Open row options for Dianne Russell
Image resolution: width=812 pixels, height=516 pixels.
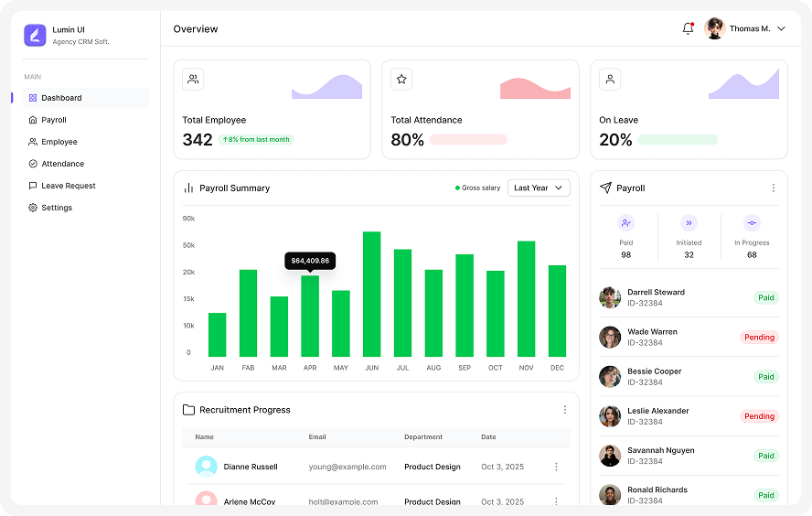(555, 467)
